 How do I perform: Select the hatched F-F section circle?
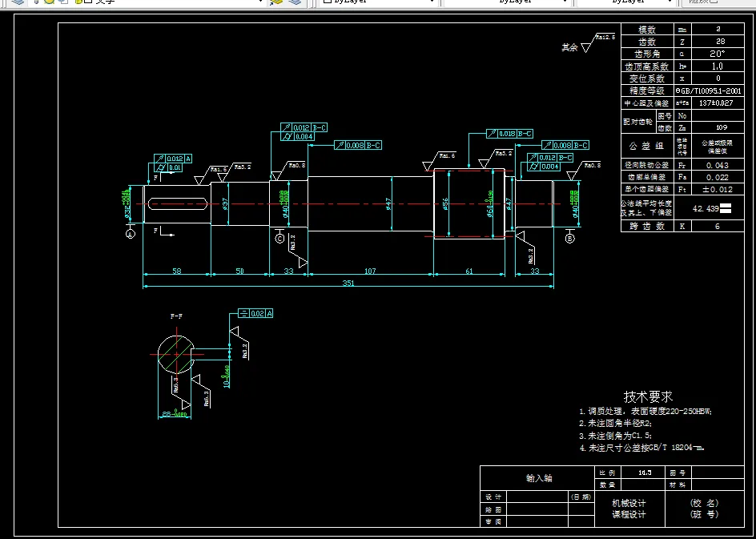click(x=176, y=354)
